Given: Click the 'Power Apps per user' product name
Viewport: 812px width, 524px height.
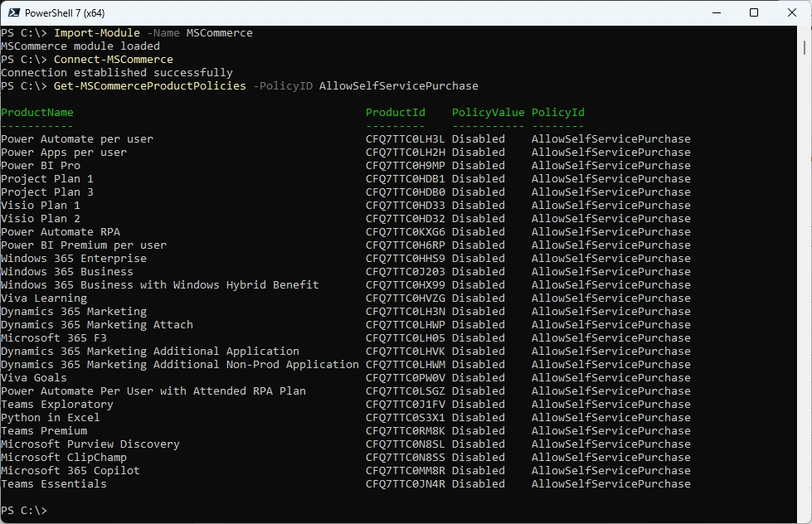Looking at the screenshot, I should pyautogui.click(x=64, y=153).
